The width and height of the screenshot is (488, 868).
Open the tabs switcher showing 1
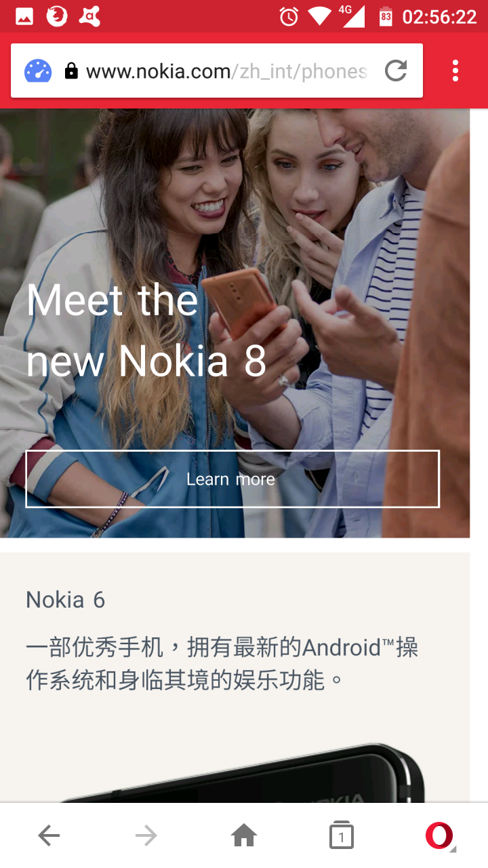pyautogui.click(x=342, y=836)
